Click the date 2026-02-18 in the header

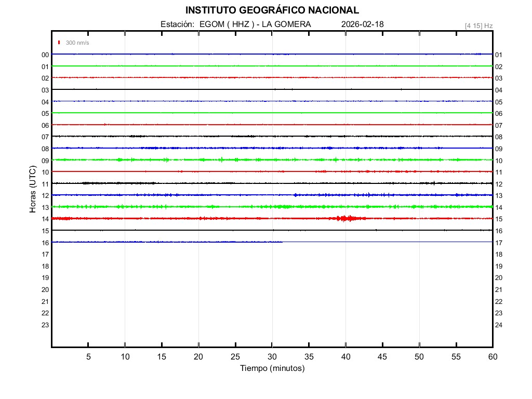(363, 24)
